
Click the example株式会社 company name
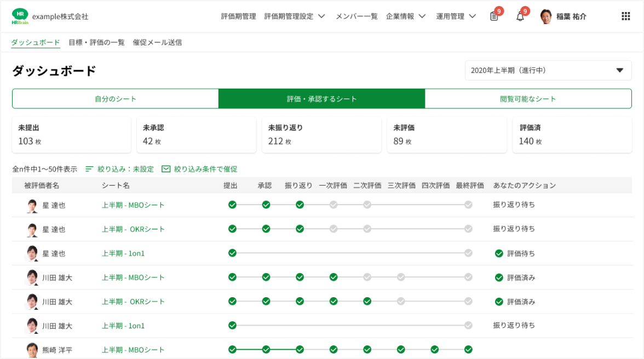(x=60, y=16)
